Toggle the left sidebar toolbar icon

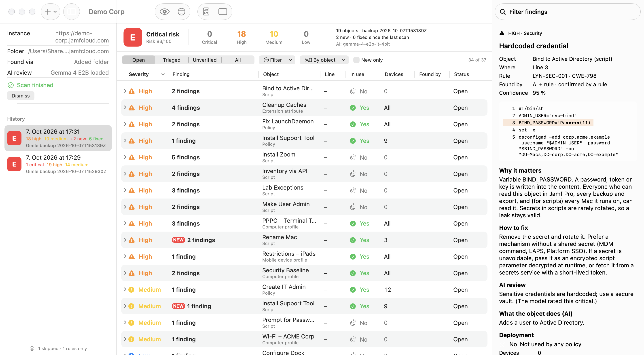[x=72, y=11]
